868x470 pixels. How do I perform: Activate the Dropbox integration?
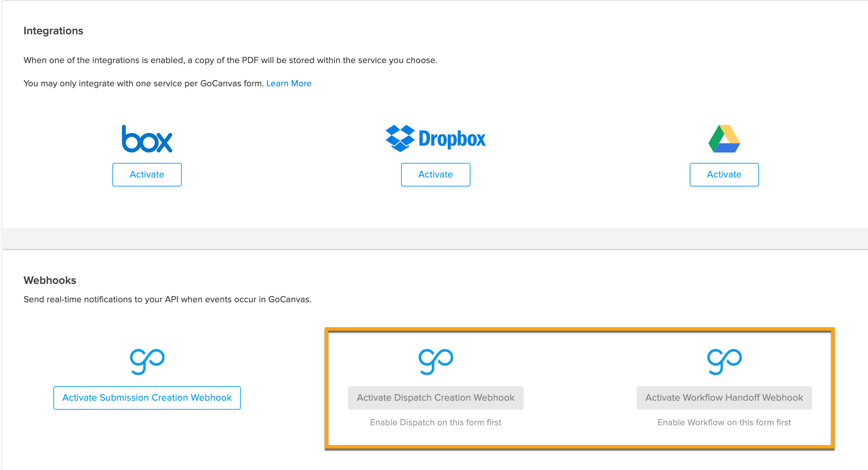tap(435, 175)
